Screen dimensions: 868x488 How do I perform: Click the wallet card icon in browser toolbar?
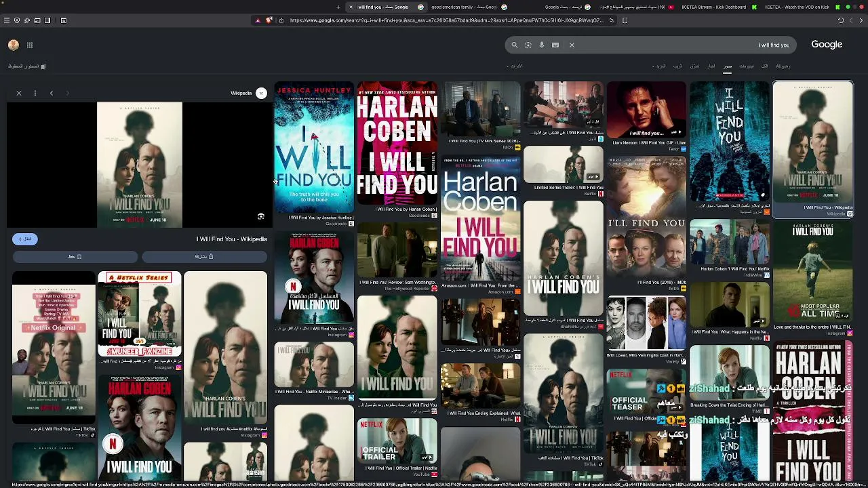tap(37, 20)
